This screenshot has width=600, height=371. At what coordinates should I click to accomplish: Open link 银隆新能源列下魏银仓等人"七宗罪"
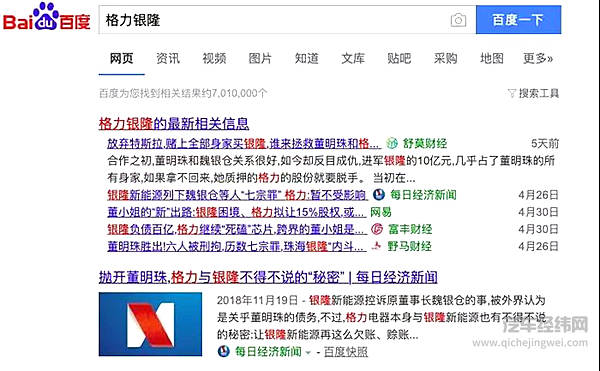point(237,195)
